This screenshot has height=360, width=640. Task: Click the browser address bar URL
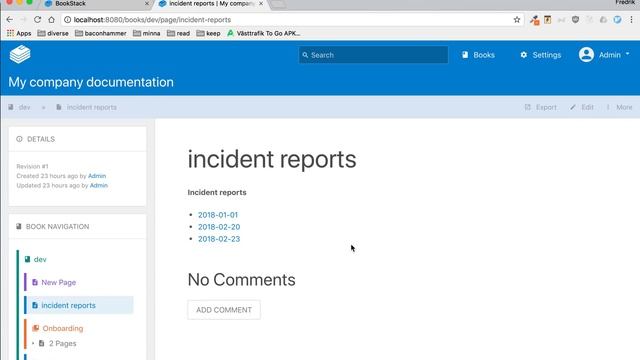152,20
